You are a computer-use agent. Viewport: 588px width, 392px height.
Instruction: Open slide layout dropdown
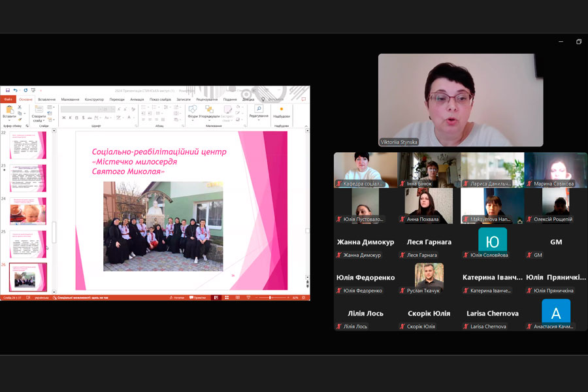pyautogui.click(x=50, y=107)
